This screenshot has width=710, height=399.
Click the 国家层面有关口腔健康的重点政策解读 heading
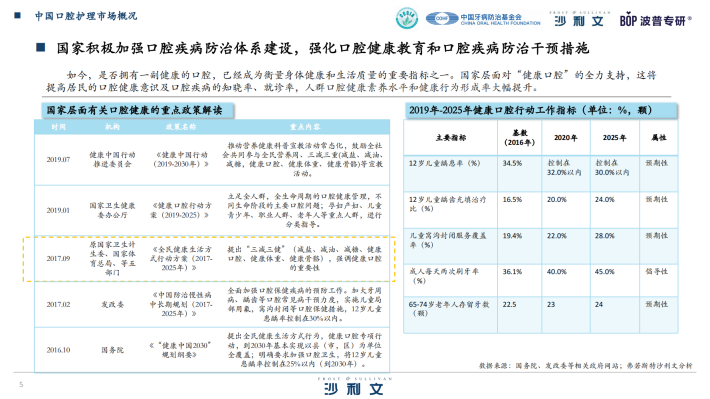coord(134,111)
